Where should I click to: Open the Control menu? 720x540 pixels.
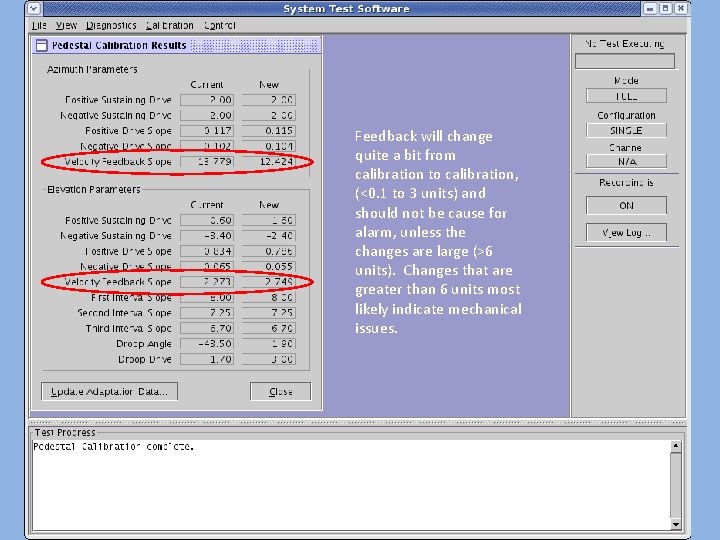[x=219, y=25]
